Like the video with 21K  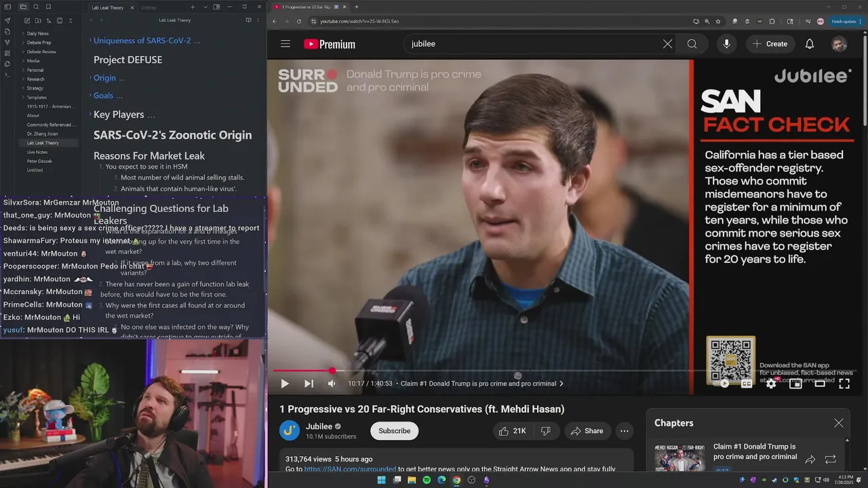click(x=513, y=431)
